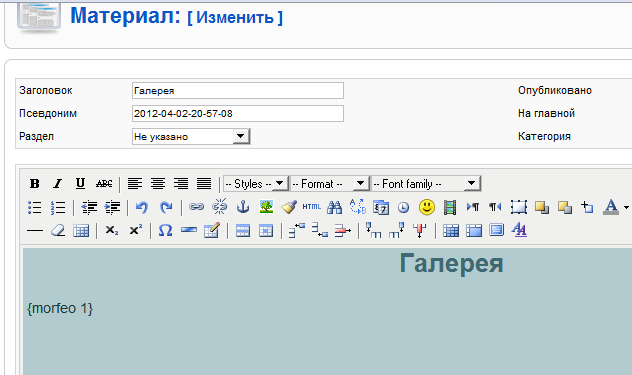Toggle visual aid guidelines grid icon
Screen dimensions: 632x375
[81, 231]
